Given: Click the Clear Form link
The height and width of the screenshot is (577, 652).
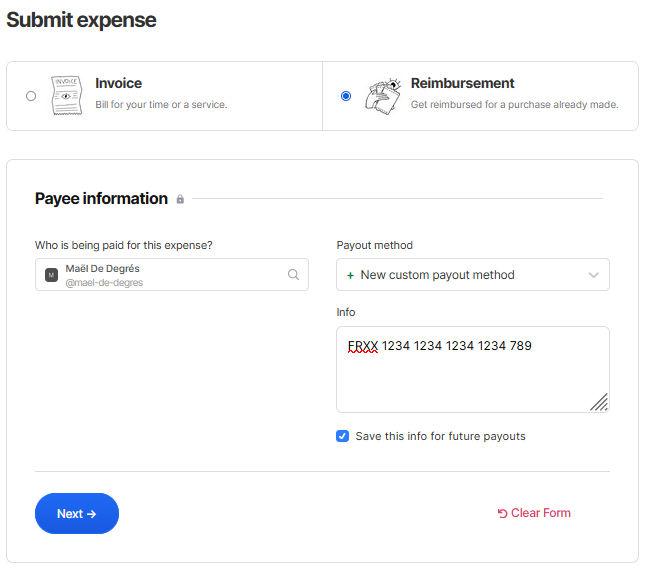Looking at the screenshot, I should 540,513.
